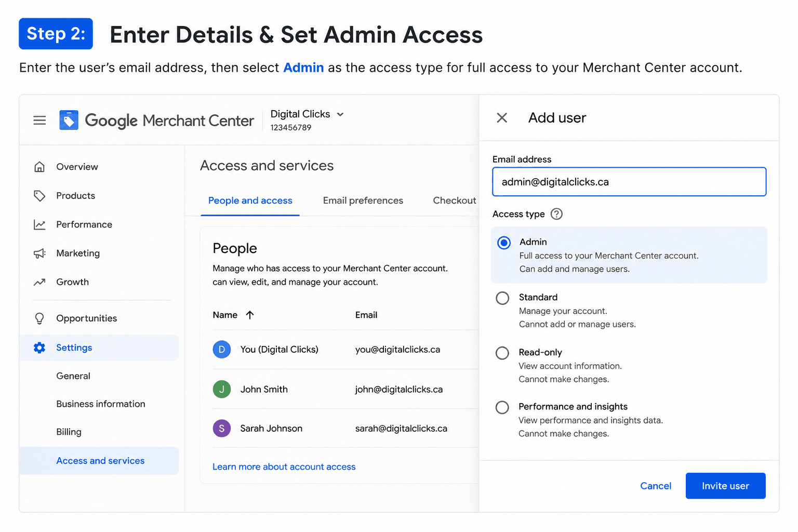The image size is (798, 532).
Task: Click the Growth trend arrow icon
Action: [39, 282]
